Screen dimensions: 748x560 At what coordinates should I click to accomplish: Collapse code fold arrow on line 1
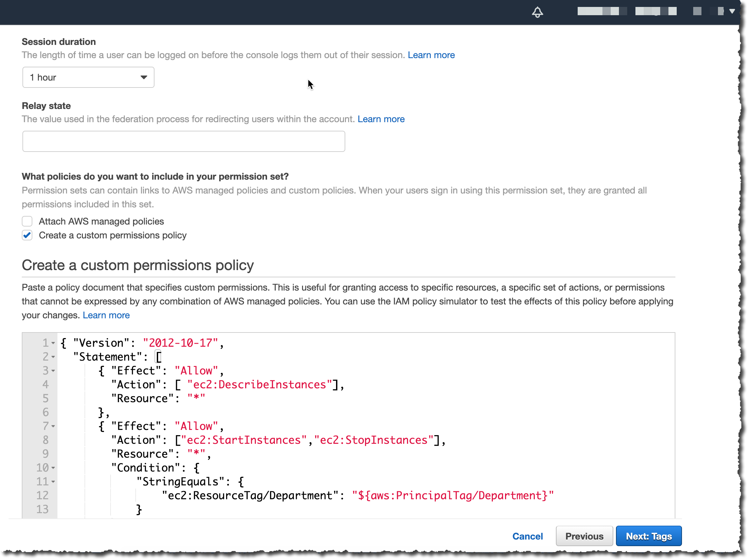pyautogui.click(x=53, y=343)
